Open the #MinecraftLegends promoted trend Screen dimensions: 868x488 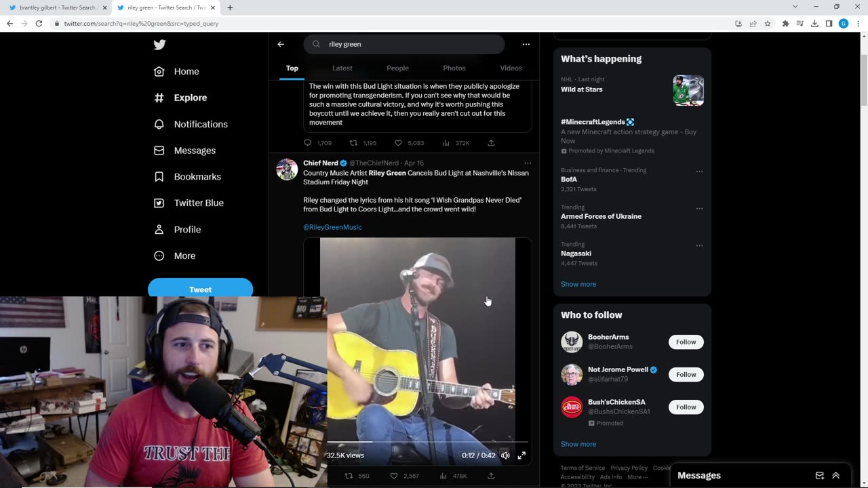click(632, 136)
